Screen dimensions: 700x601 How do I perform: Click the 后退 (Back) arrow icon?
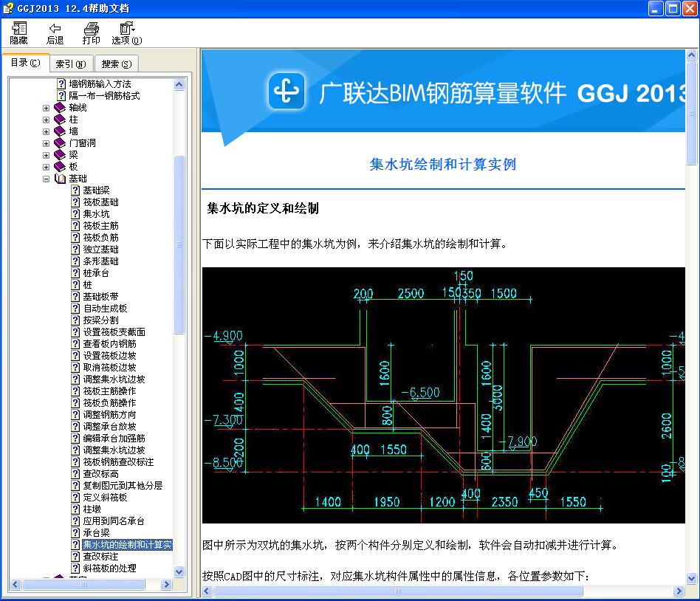pos(55,29)
